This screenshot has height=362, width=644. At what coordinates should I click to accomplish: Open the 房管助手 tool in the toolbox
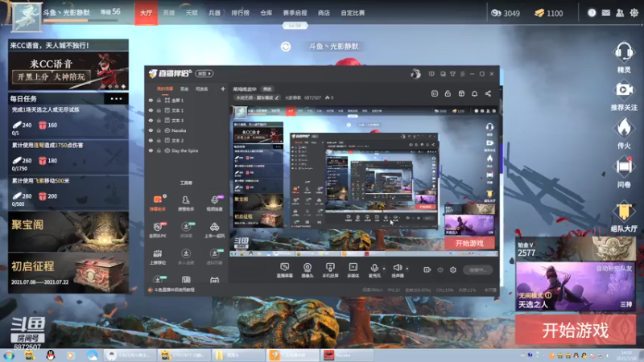[186, 203]
